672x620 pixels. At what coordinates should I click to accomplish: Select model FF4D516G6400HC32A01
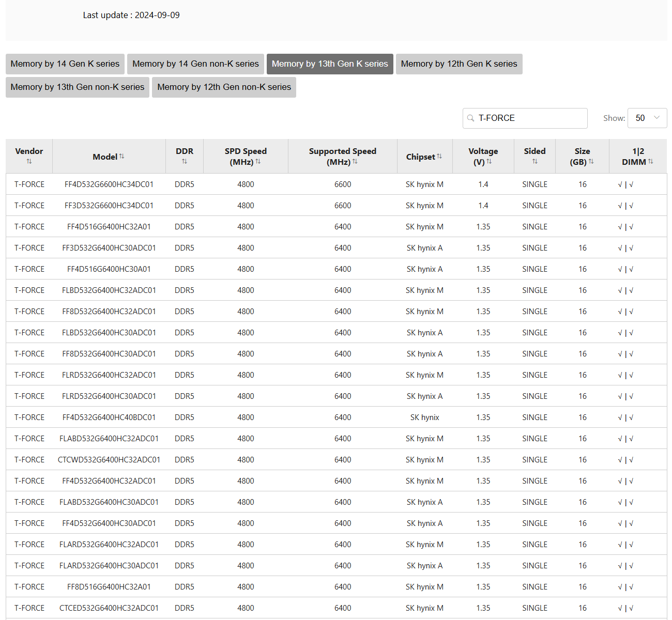(x=109, y=227)
